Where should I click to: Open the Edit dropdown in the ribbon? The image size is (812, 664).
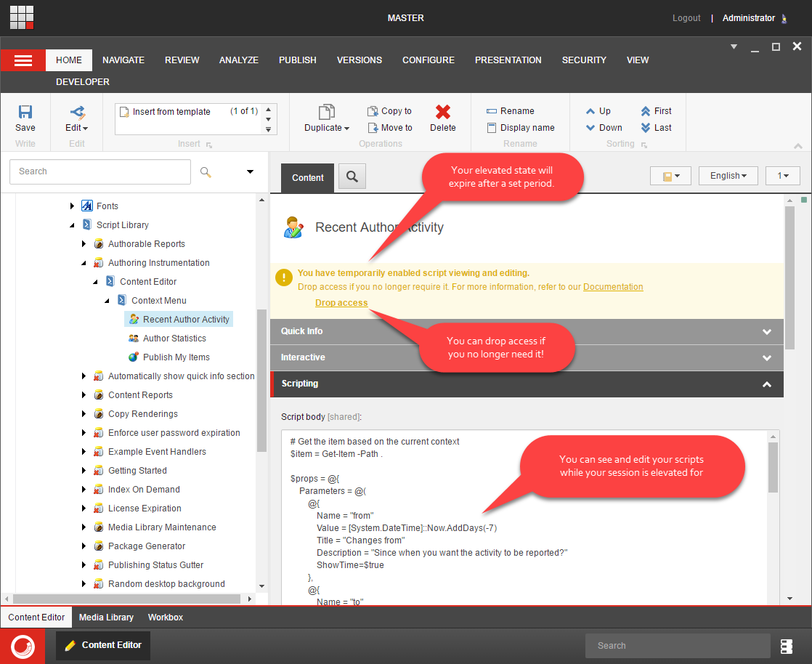click(76, 128)
